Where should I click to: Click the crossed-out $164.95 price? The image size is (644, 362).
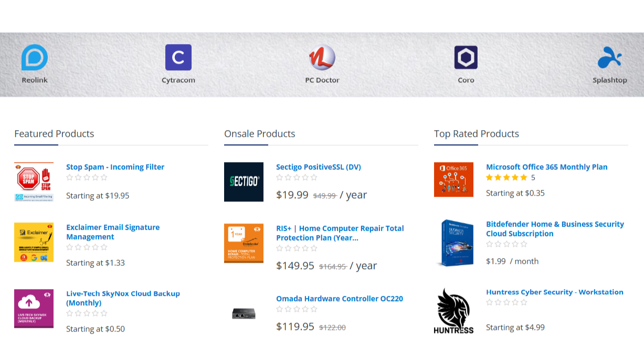[x=333, y=267]
